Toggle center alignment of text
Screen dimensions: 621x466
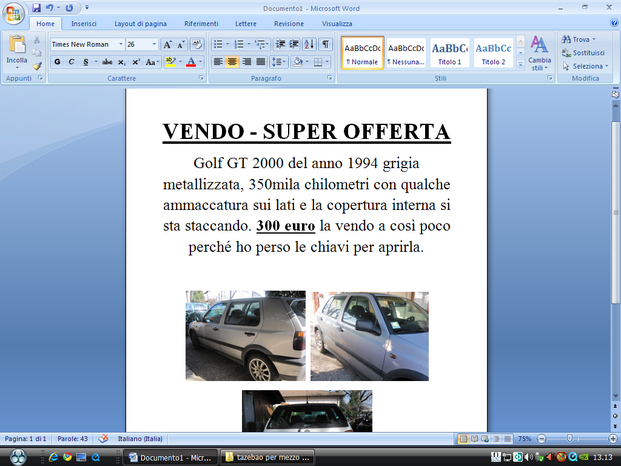[x=232, y=62]
